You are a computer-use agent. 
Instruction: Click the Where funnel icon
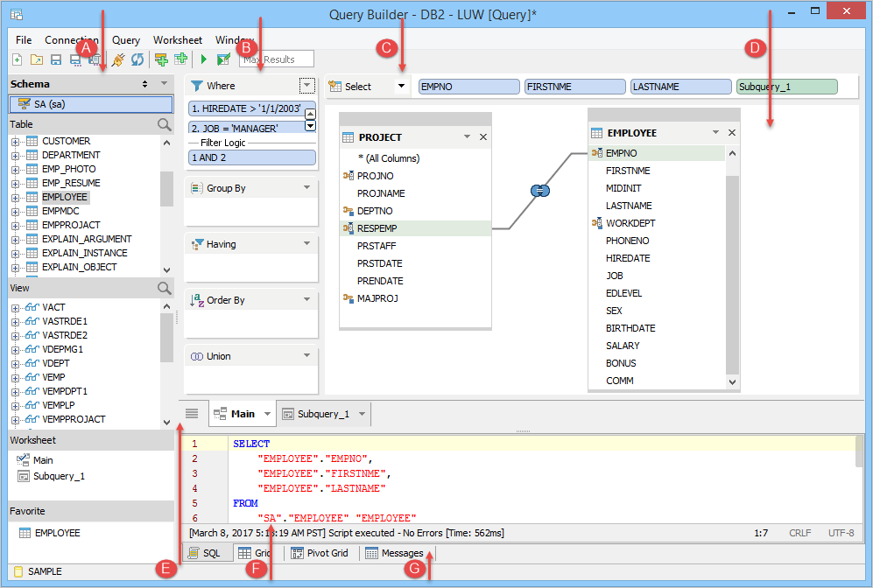[x=196, y=86]
